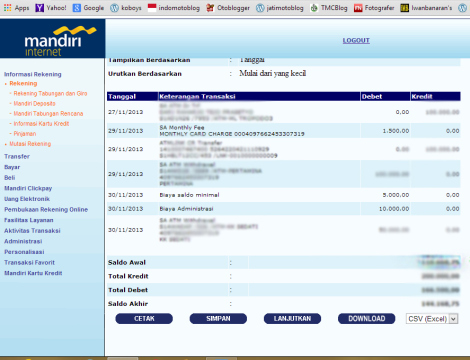
Task: Click the 27/11/2013 date cell
Action: [x=126, y=112]
